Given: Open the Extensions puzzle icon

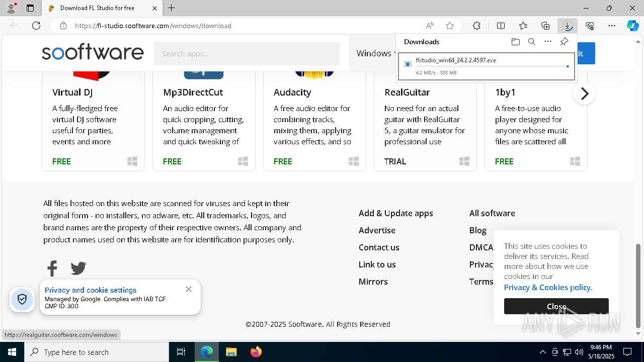Looking at the screenshot, I should [476, 26].
